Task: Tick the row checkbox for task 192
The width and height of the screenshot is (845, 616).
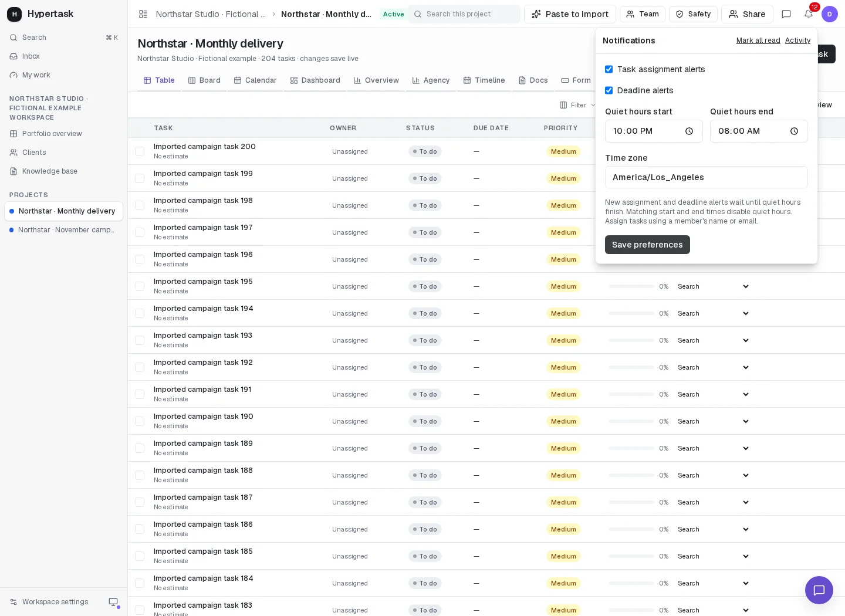Action: pyautogui.click(x=140, y=367)
